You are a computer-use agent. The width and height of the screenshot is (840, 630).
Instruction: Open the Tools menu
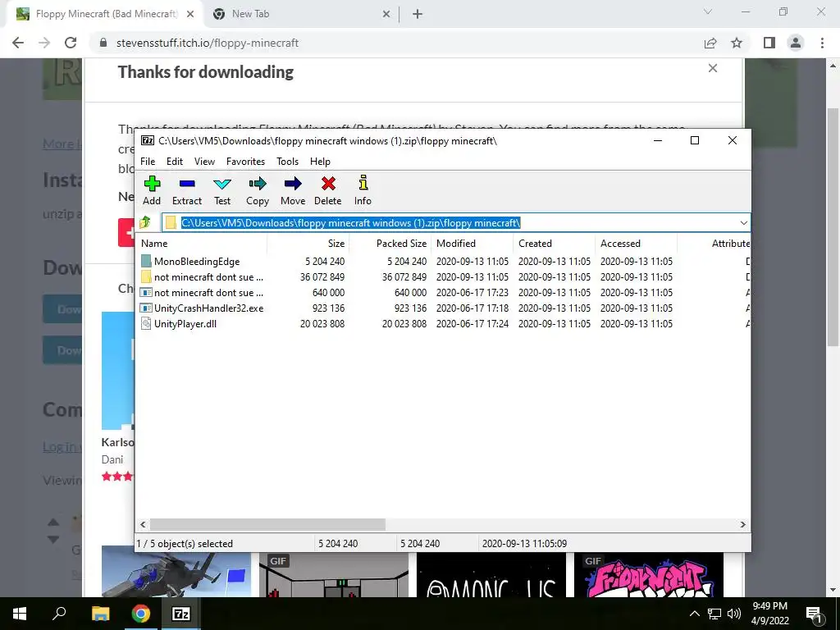pos(288,162)
